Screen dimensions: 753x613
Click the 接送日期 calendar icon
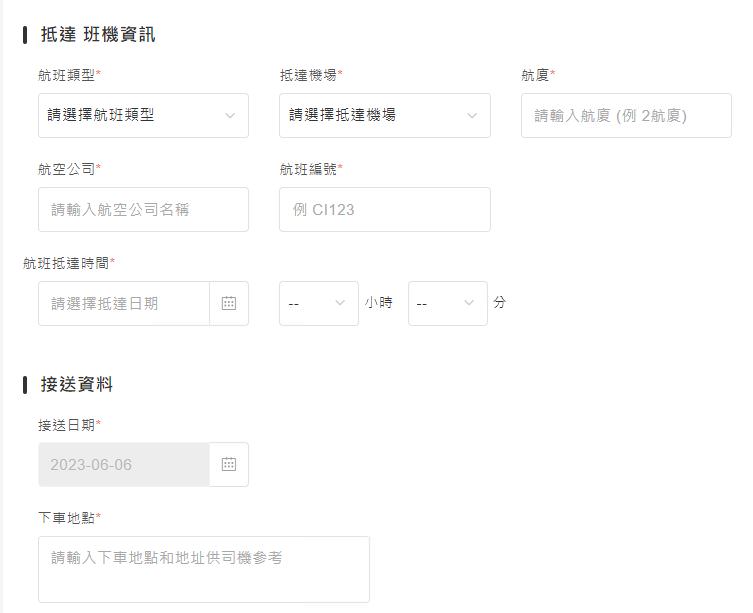(229, 465)
